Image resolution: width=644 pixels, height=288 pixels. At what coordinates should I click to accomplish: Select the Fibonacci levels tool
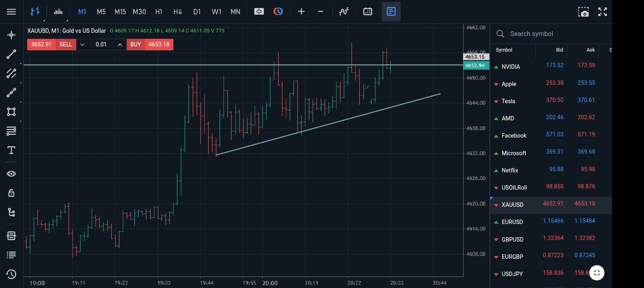[11, 131]
